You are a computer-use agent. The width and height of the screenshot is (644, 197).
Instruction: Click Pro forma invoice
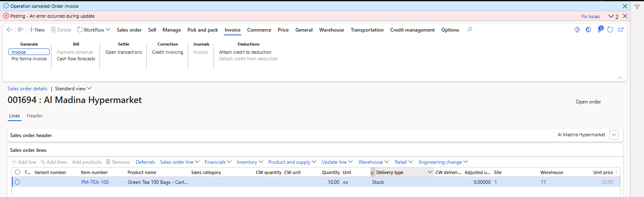(x=29, y=59)
